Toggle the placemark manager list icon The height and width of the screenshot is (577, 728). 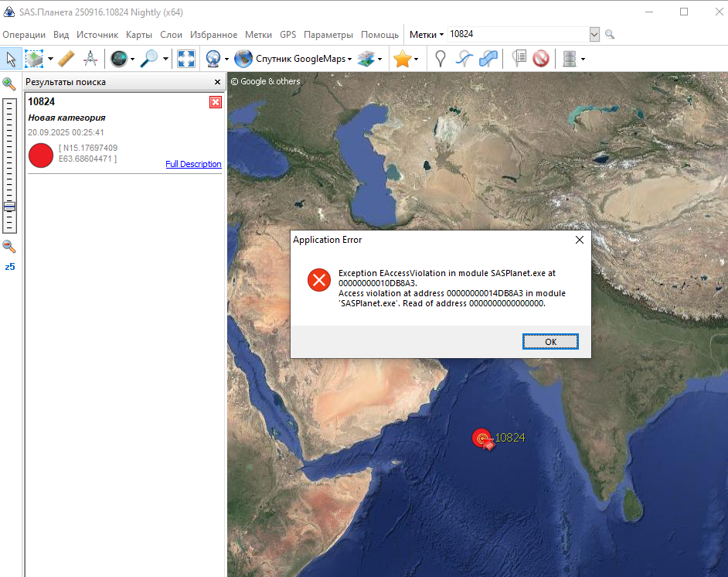[x=519, y=59]
